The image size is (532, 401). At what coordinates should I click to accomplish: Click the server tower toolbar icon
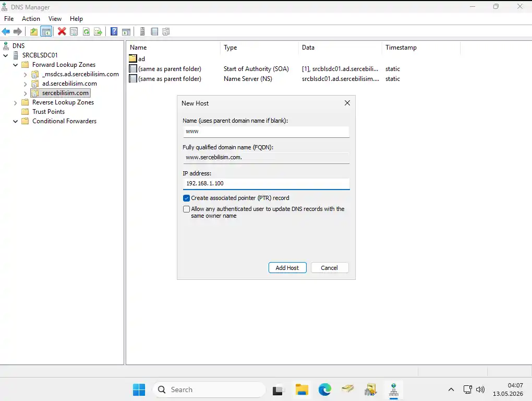tap(142, 31)
